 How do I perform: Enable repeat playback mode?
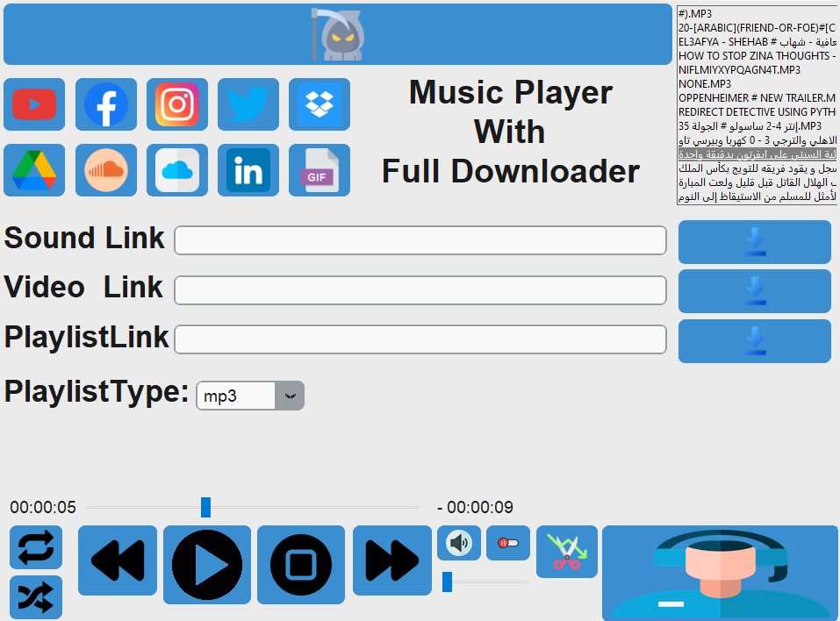point(36,547)
